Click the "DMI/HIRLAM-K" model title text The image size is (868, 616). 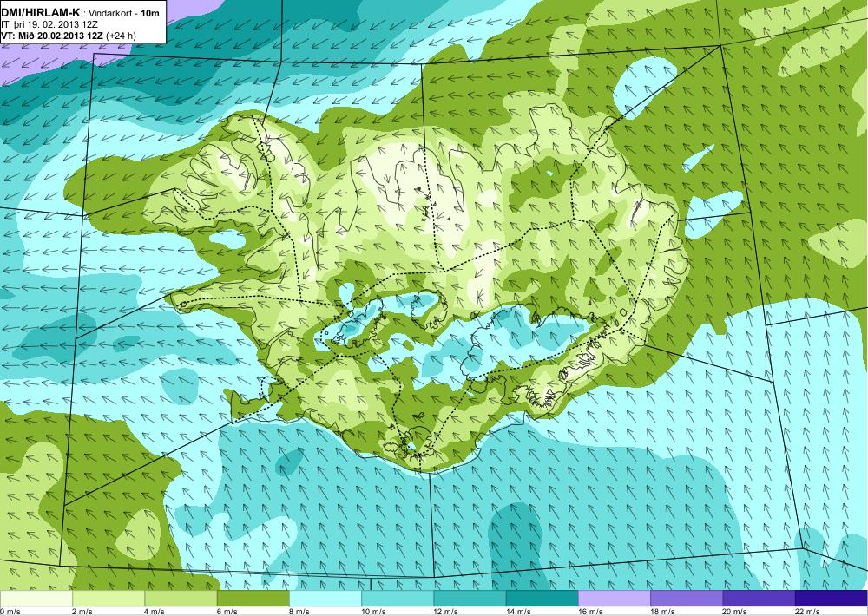[42, 13]
